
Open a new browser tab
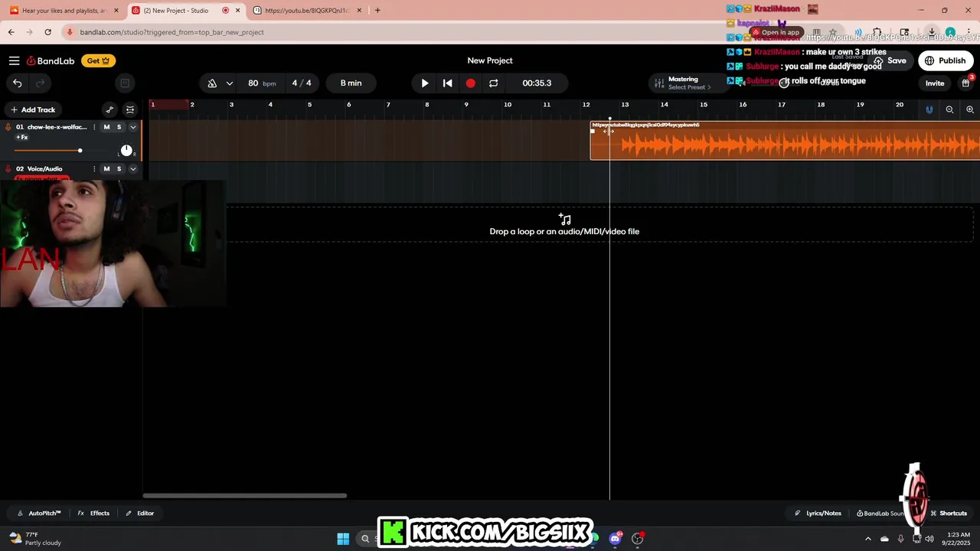(377, 11)
